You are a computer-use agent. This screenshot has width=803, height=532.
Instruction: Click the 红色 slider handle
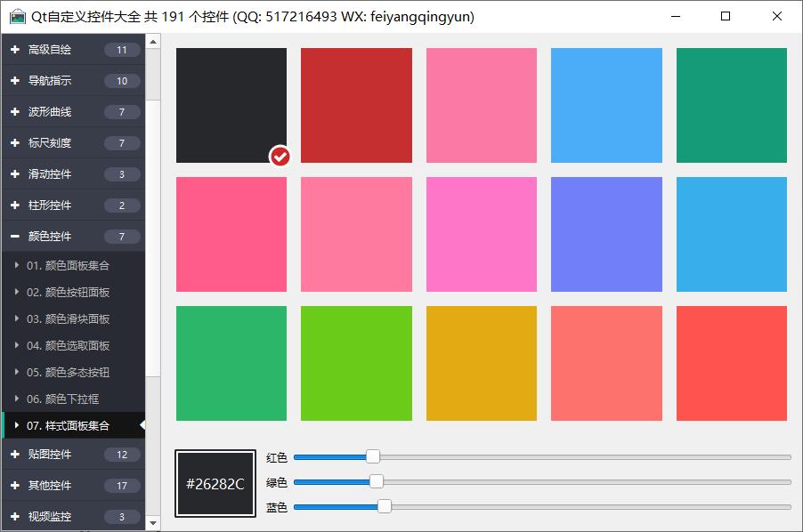[x=373, y=456]
